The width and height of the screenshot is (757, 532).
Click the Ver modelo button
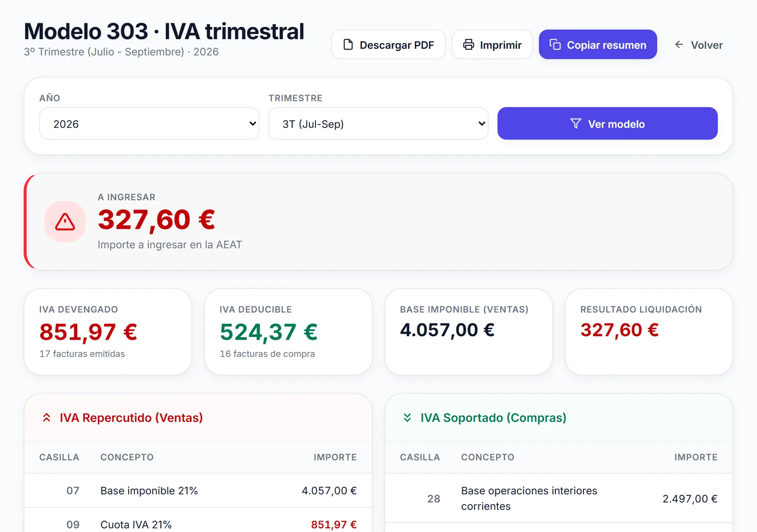[x=607, y=123]
